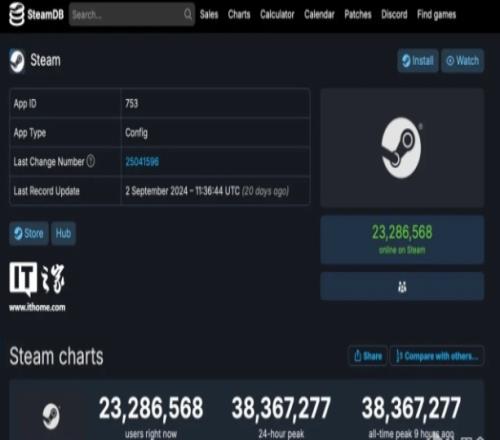The height and width of the screenshot is (440, 500).
Task: Click the Steam logo beside the page title
Action: coord(17,61)
